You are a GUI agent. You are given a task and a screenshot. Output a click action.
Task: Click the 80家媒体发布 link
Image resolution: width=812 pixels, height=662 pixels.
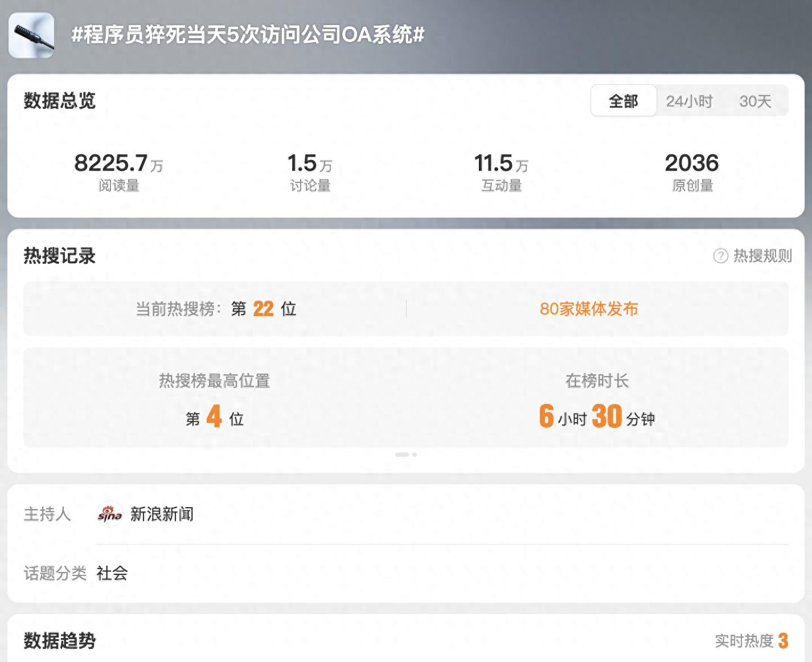pos(589,309)
